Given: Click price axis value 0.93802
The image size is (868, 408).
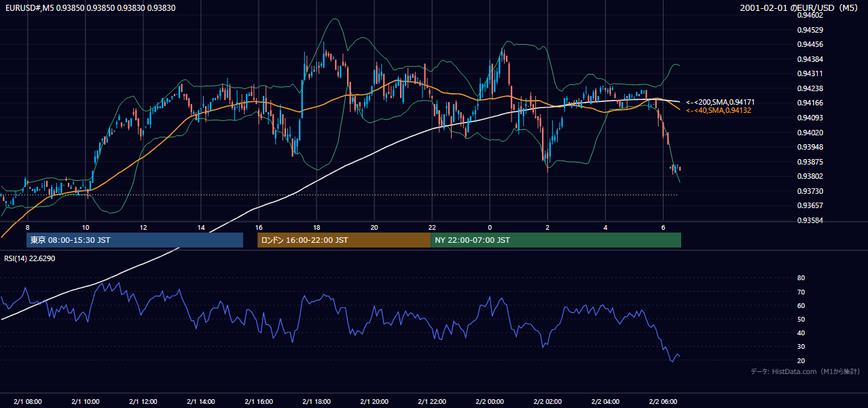Looking at the screenshot, I should coord(810,176).
